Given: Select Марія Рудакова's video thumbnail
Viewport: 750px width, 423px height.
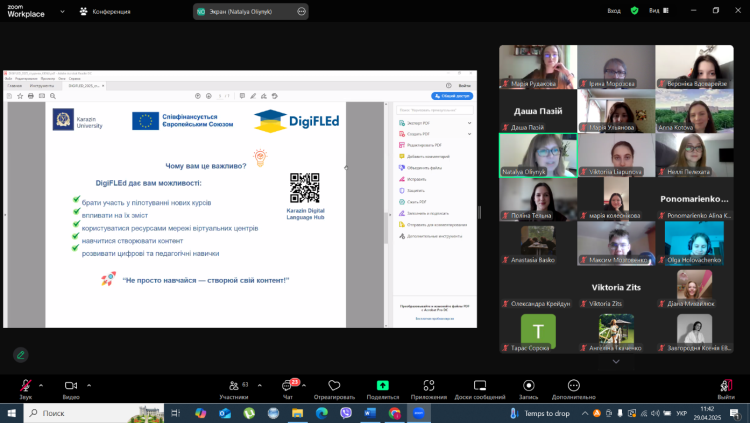Looking at the screenshot, I should click(x=538, y=67).
